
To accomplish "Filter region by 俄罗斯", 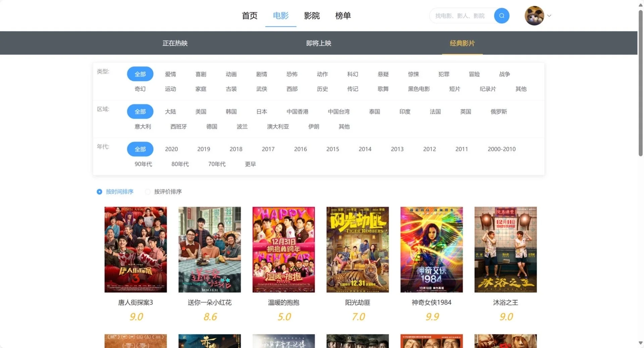I will tap(499, 112).
